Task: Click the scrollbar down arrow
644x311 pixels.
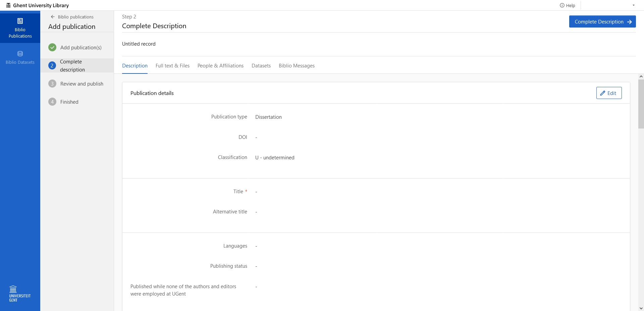Action: tap(641, 308)
